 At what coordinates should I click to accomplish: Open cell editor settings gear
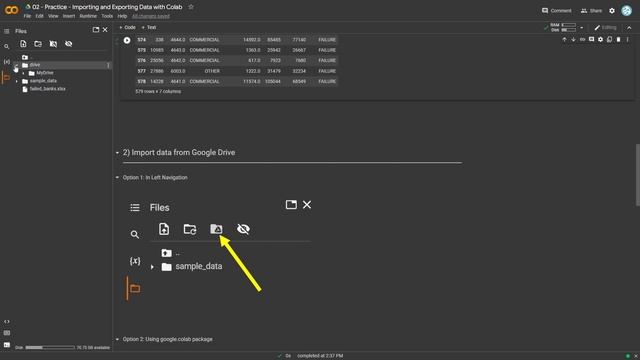pos(600,40)
